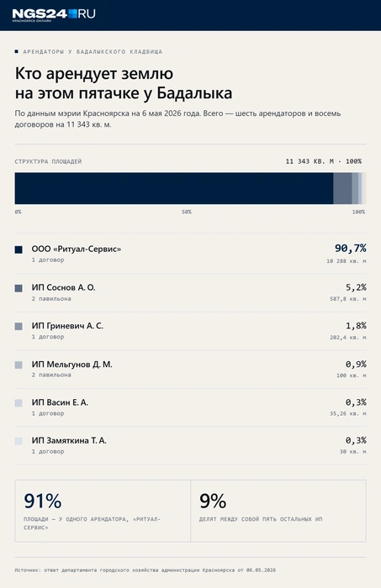
Task: Click the gray-blue Соснов segment of the bar
Action: 342,188
